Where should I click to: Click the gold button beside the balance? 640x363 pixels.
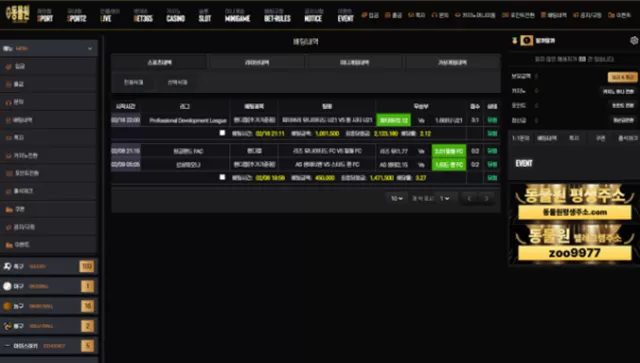(622, 77)
